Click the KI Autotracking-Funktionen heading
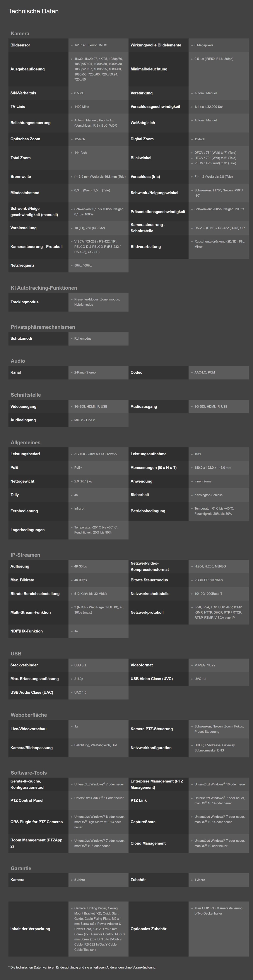The width and height of the screenshot is (253, 980). pos(44,288)
